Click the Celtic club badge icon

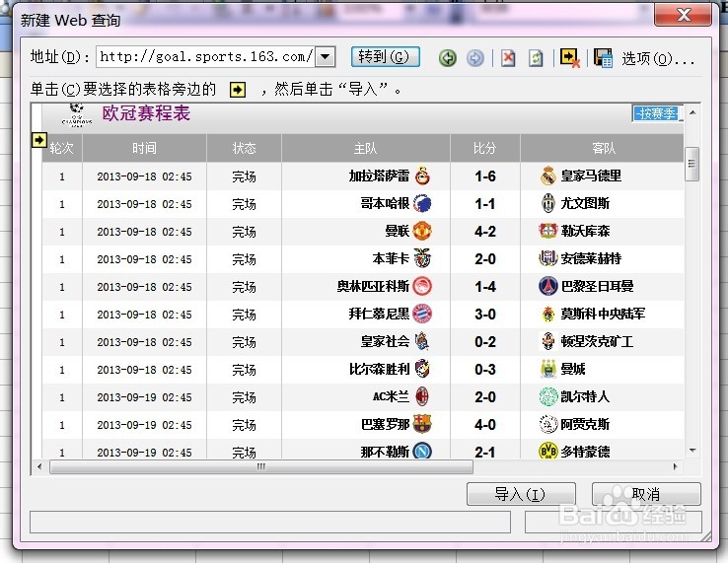coord(548,396)
